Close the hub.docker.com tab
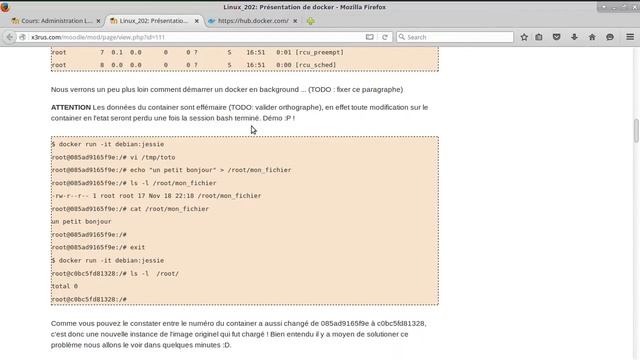This screenshot has height=360, width=640. coord(295,21)
